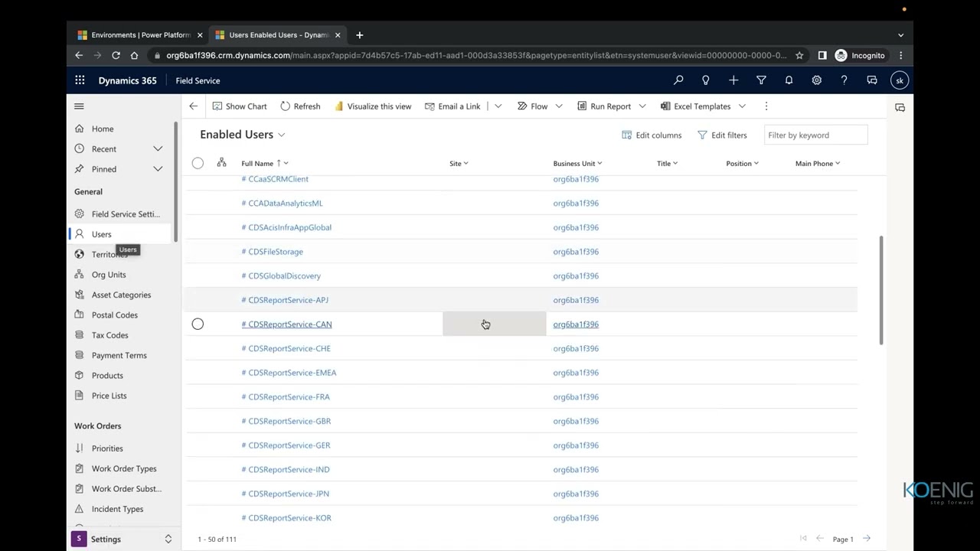This screenshot has height=551, width=980.
Task: Expand the Pinned section
Action: point(158,168)
